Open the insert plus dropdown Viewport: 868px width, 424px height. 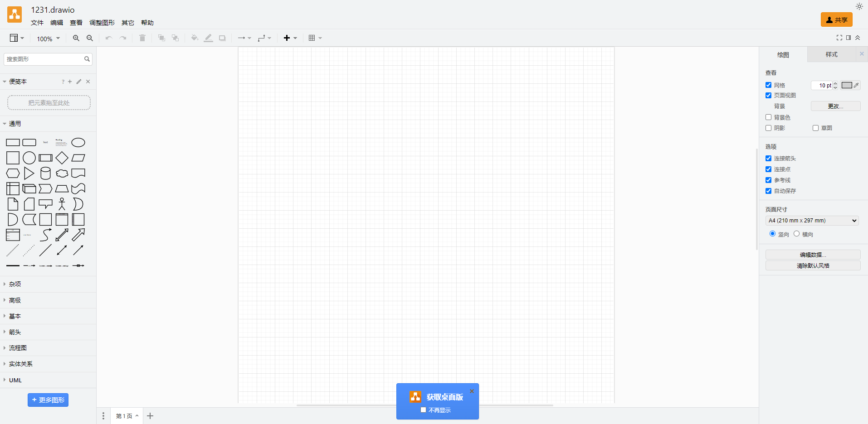tap(290, 38)
